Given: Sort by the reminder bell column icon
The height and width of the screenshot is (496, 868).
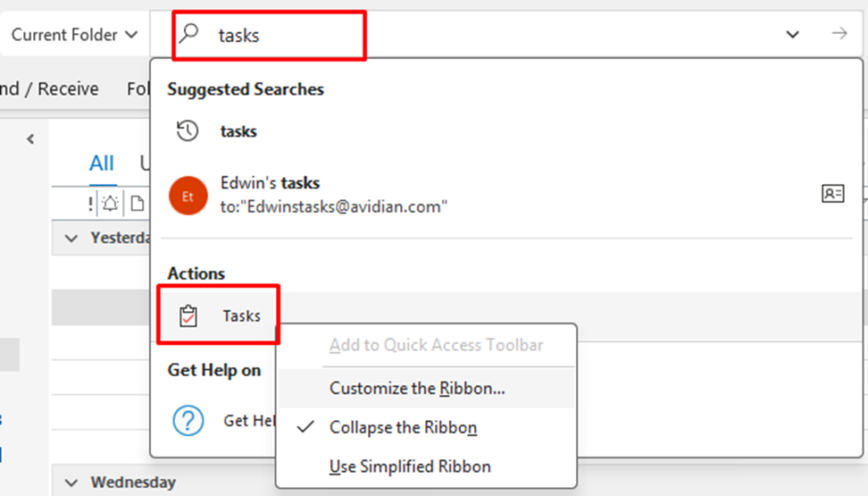Looking at the screenshot, I should click(110, 203).
